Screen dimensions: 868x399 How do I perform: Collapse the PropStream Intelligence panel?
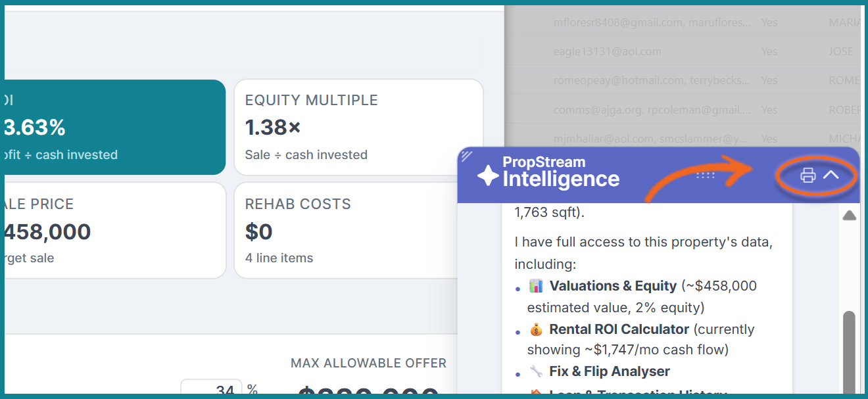click(831, 175)
